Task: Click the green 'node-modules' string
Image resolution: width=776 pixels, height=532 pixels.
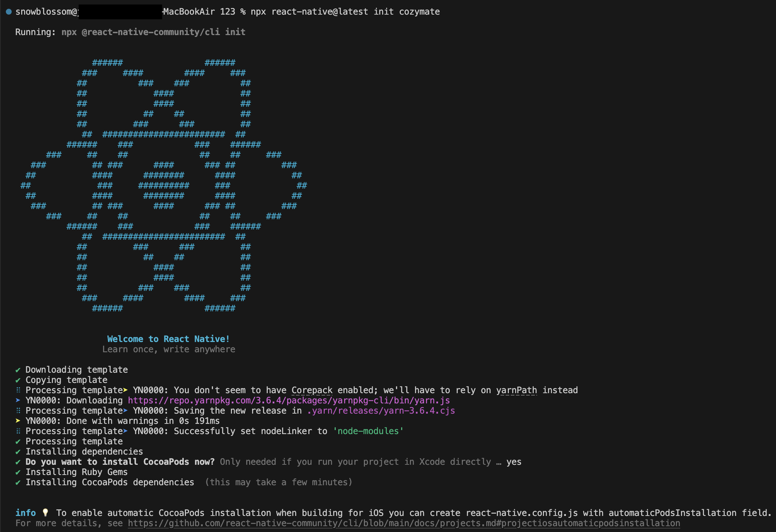Action: click(368, 431)
